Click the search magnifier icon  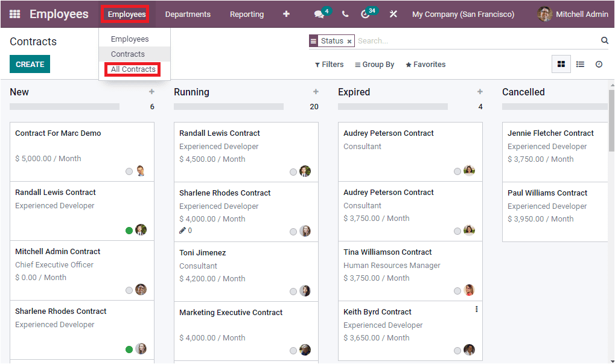click(x=604, y=40)
